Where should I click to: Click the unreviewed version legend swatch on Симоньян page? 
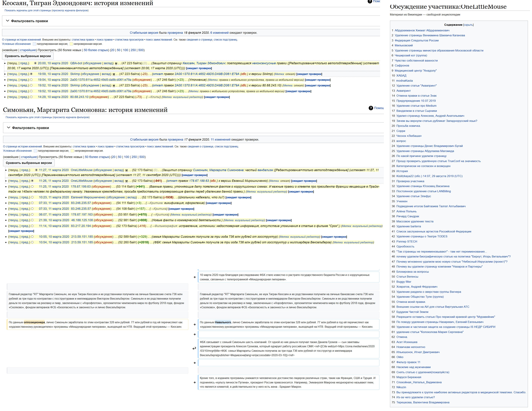coord(72,151)
